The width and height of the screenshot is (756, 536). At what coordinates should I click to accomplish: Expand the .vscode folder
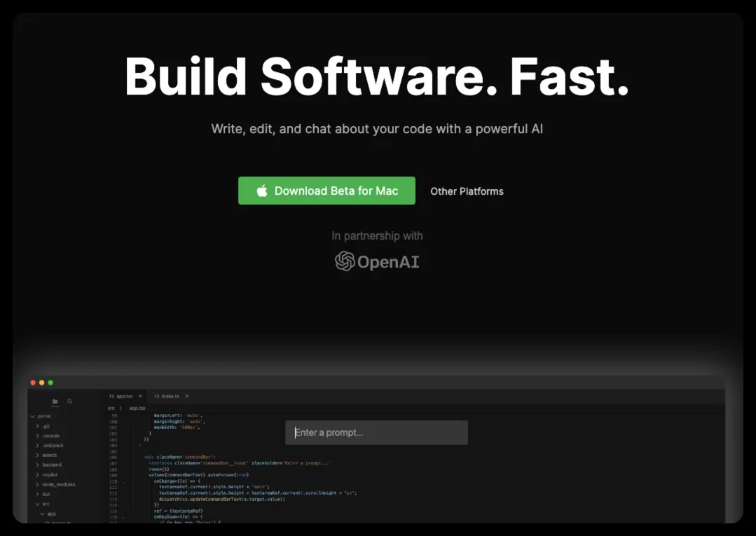(x=47, y=436)
